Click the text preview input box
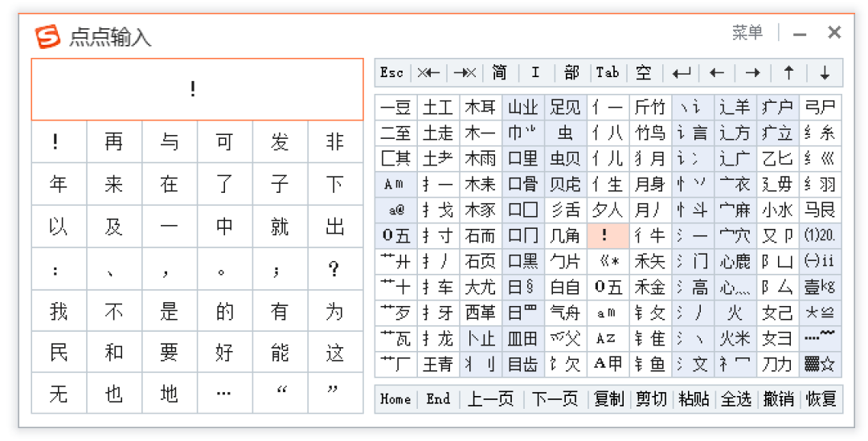The height and width of the screenshot is (441, 868). click(197, 89)
